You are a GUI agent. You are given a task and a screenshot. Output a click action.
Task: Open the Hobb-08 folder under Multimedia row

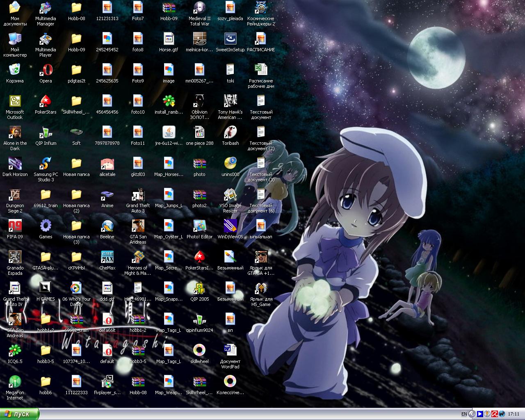[76, 7]
